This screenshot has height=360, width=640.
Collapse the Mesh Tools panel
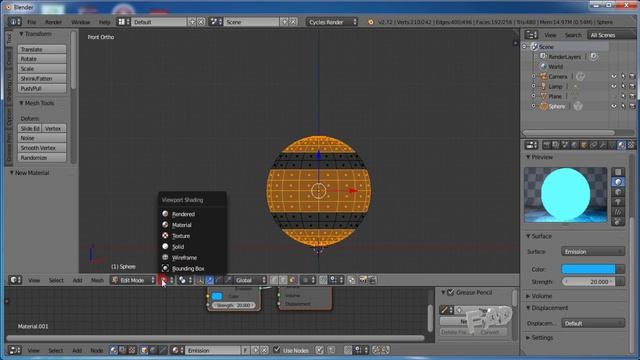click(21, 103)
